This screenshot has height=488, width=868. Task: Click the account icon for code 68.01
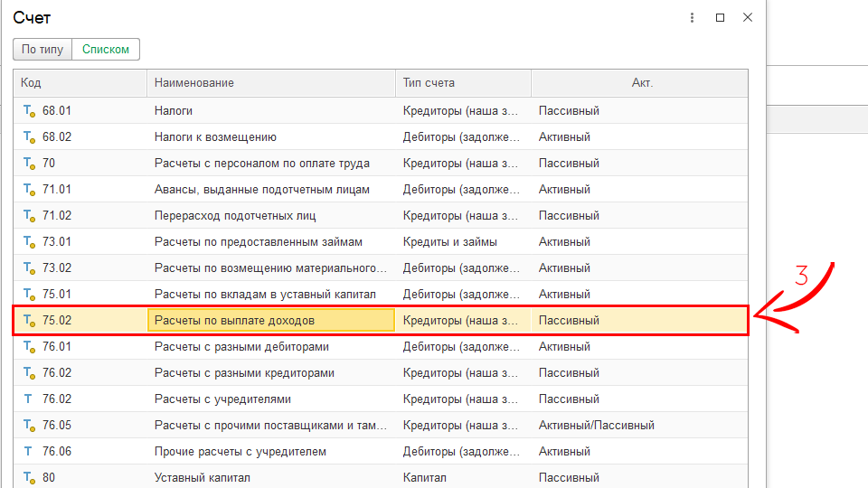(29, 111)
